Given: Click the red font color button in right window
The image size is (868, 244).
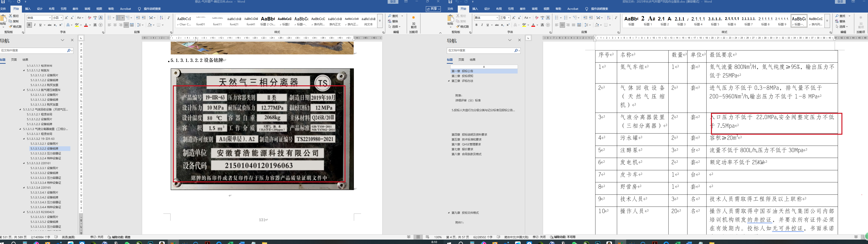Looking at the screenshot, I should tap(533, 25).
